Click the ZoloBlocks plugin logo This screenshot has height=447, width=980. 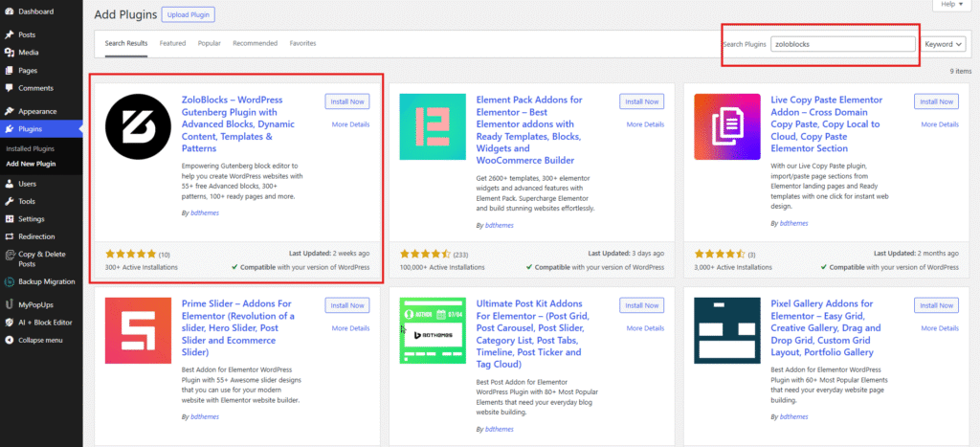[x=138, y=127]
